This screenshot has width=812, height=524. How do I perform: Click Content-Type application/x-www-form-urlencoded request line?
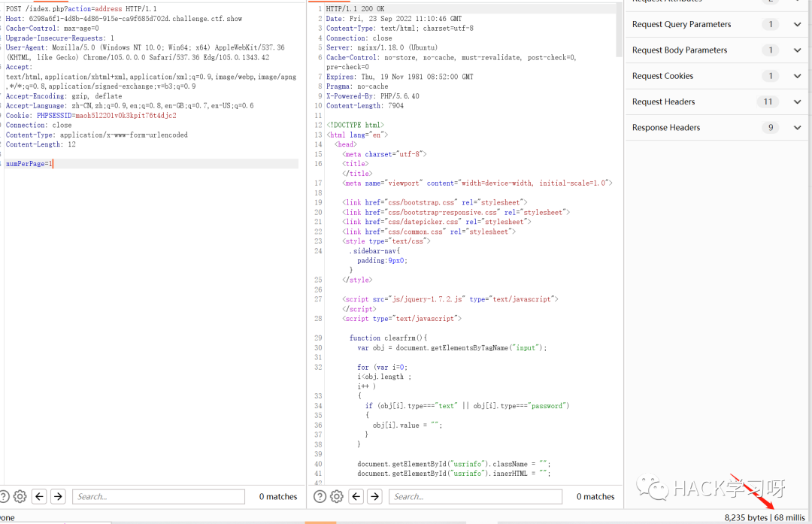click(96, 135)
